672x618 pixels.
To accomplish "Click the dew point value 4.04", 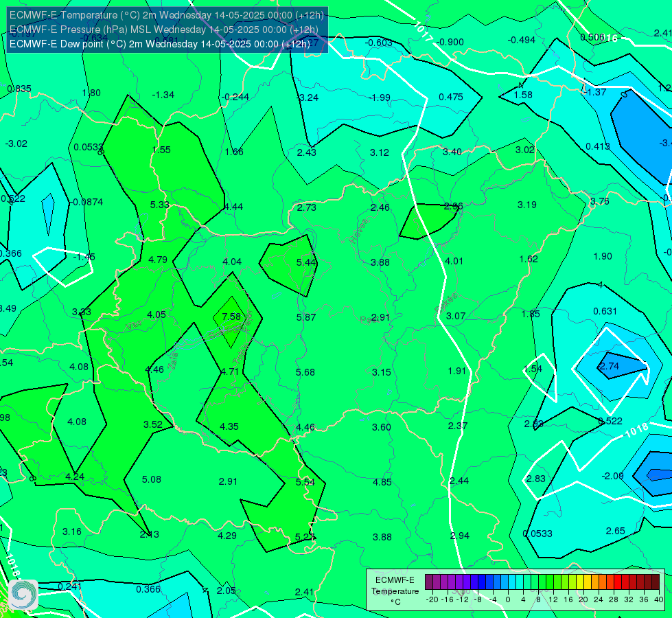I will click(x=232, y=262).
